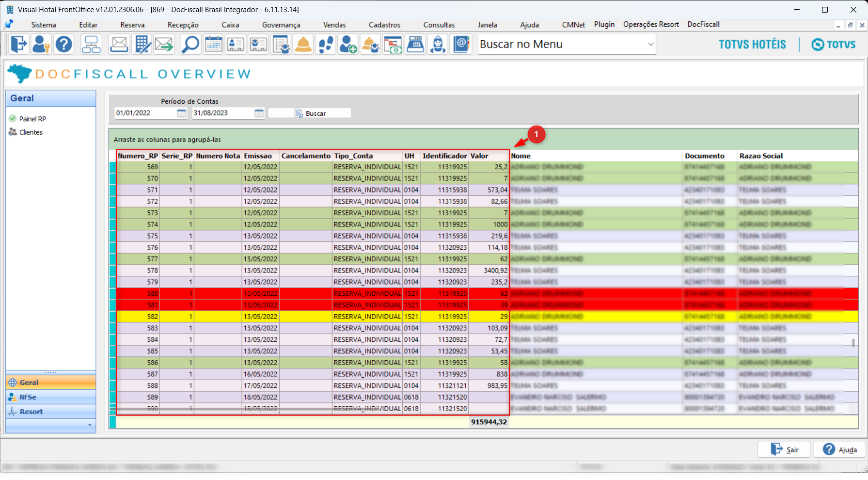Screen dimensions: 868x480
Task: Open the DocFiscall menu
Action: tap(703, 24)
